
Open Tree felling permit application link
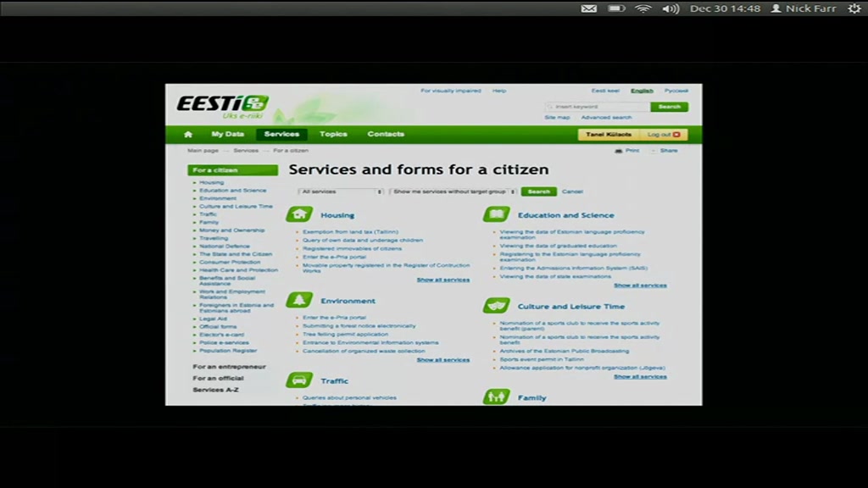(x=346, y=334)
